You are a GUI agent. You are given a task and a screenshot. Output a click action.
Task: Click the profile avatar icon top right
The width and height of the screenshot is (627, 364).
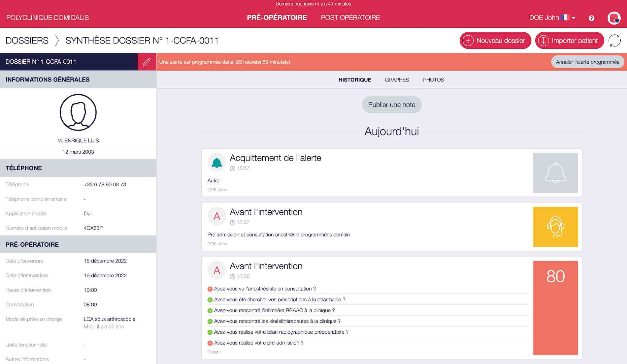tap(614, 18)
